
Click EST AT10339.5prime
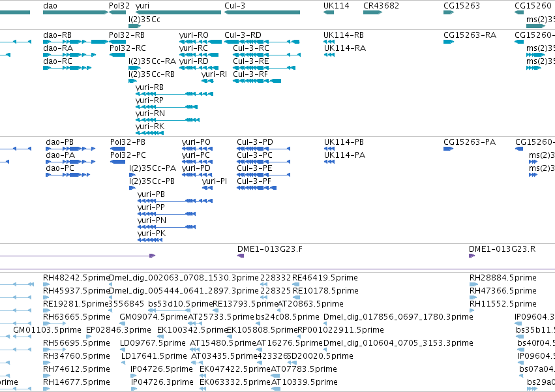click(x=305, y=382)
